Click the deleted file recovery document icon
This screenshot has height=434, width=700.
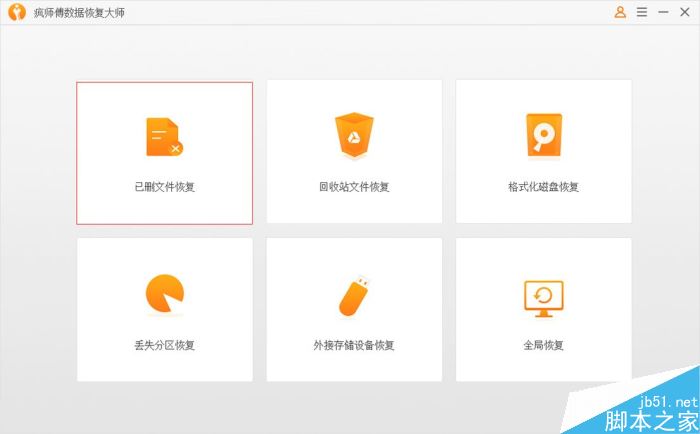[165, 137]
